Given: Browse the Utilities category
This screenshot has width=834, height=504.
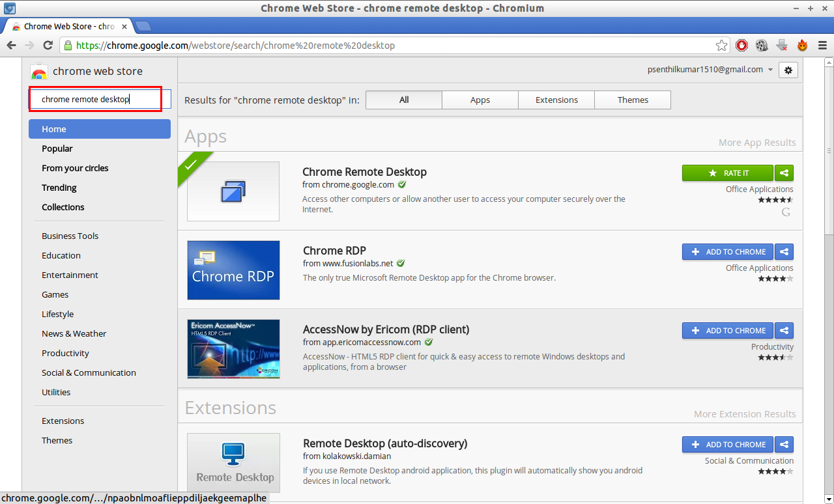Looking at the screenshot, I should point(56,392).
